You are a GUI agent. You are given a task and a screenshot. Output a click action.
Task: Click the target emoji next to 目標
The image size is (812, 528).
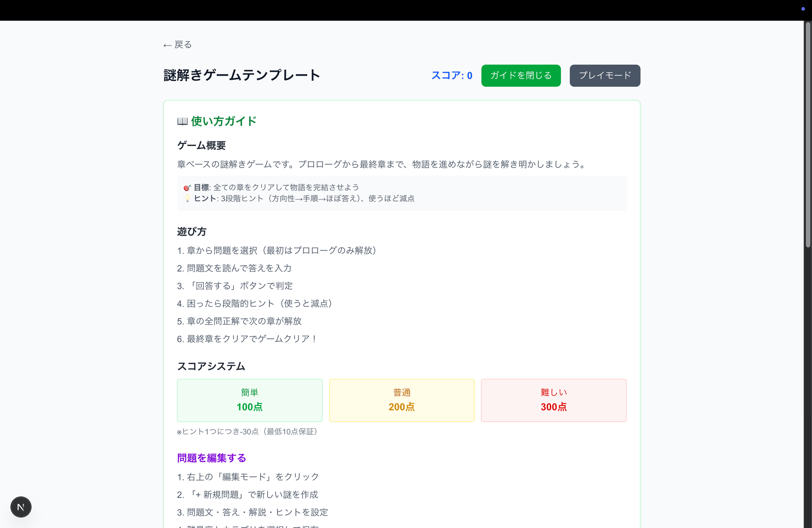coord(187,187)
